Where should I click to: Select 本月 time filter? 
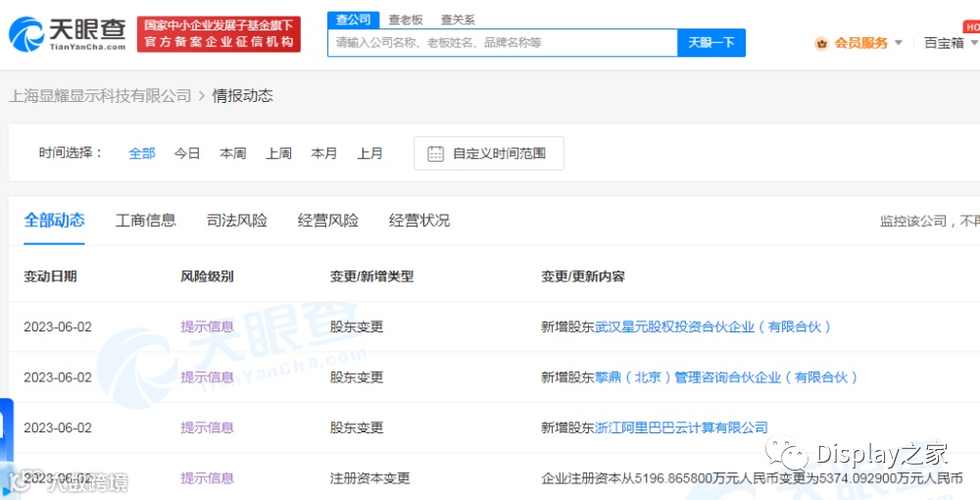(x=323, y=153)
